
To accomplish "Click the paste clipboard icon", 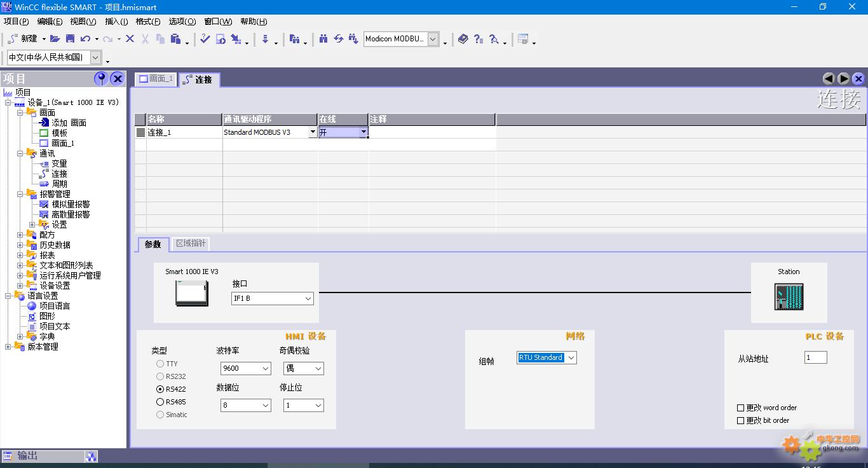I will [x=176, y=39].
